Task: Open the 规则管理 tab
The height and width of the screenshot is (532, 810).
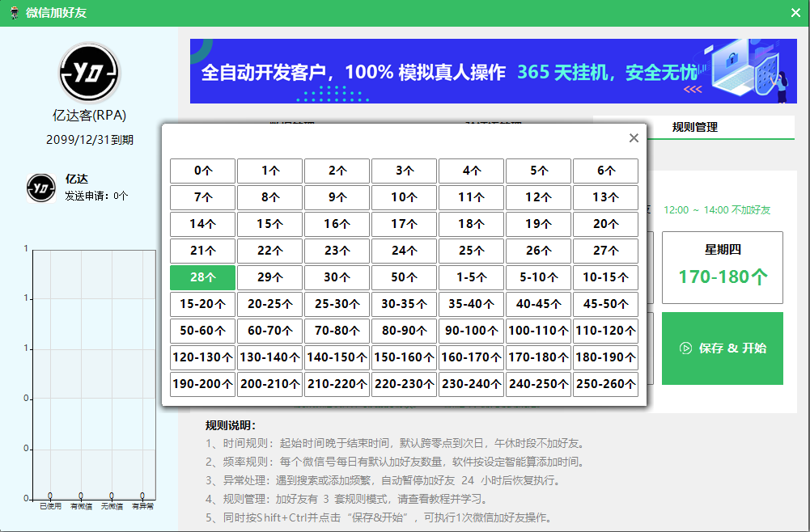Action: (x=694, y=127)
